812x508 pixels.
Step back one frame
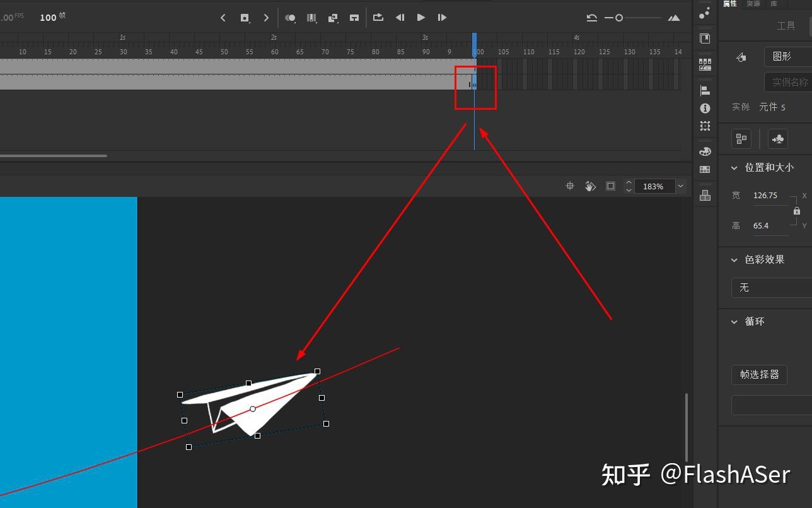pyautogui.click(x=400, y=18)
